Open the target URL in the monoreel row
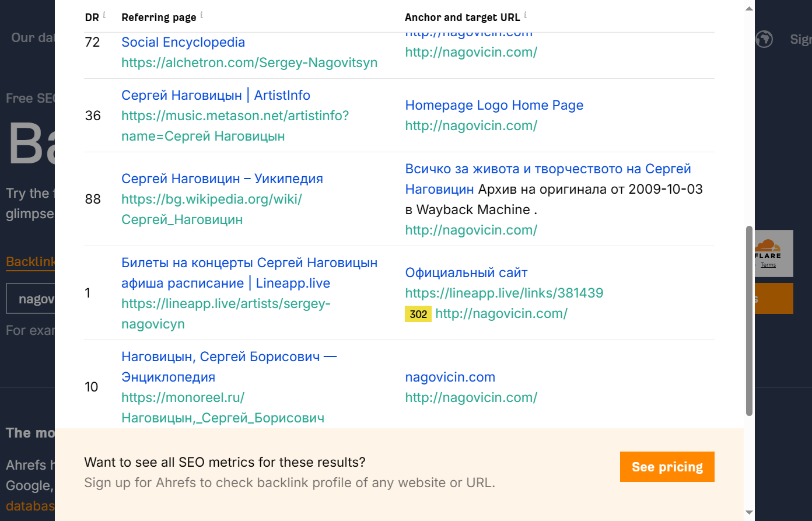Screen dimensions: 812x521 [x=471, y=397]
